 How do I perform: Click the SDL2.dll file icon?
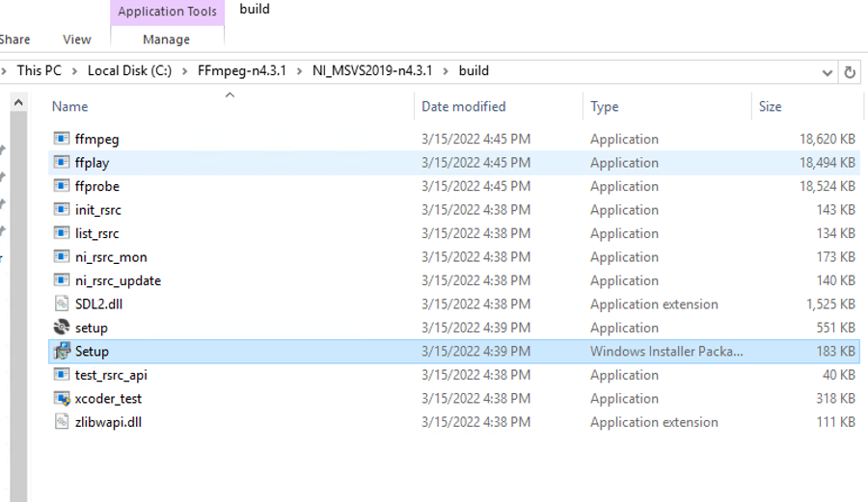[62, 304]
